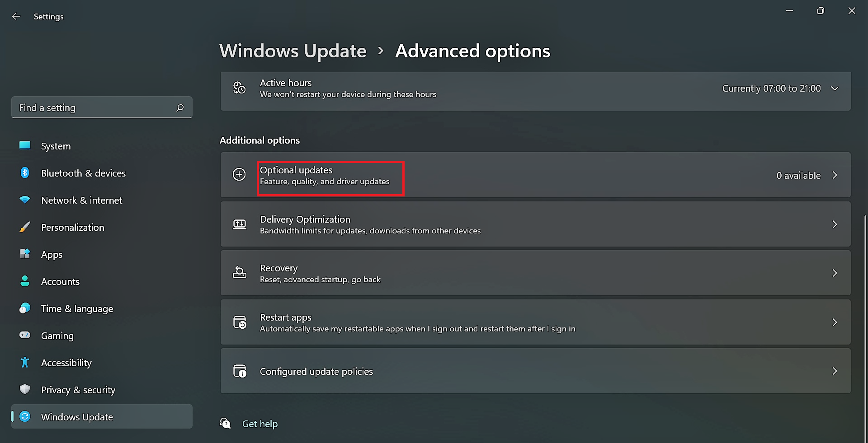Open the Accounts settings category

(x=60, y=282)
